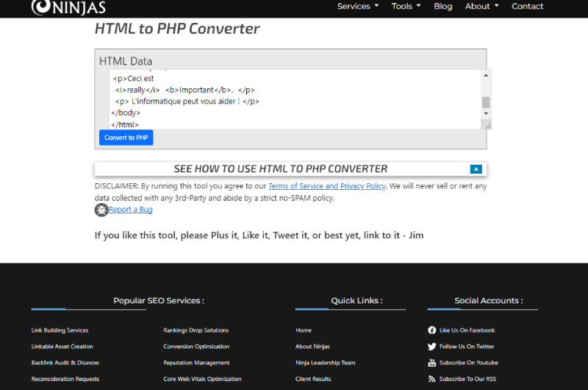Open the Contact page
The image size is (588, 390).
(x=527, y=7)
